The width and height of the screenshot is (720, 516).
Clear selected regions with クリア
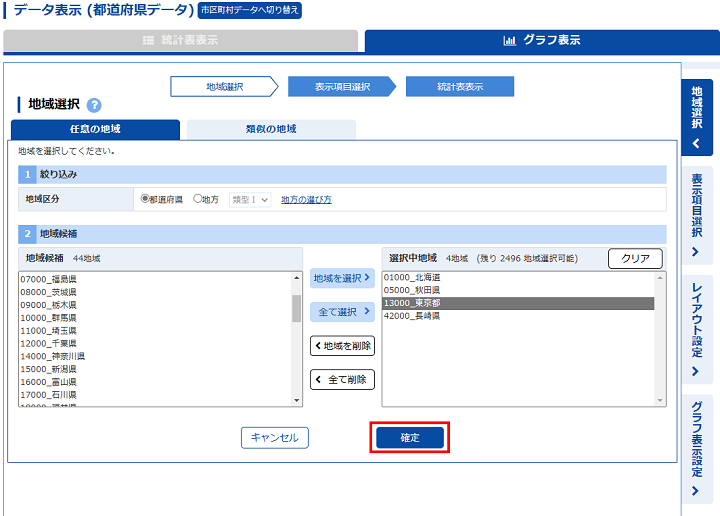tap(635, 258)
